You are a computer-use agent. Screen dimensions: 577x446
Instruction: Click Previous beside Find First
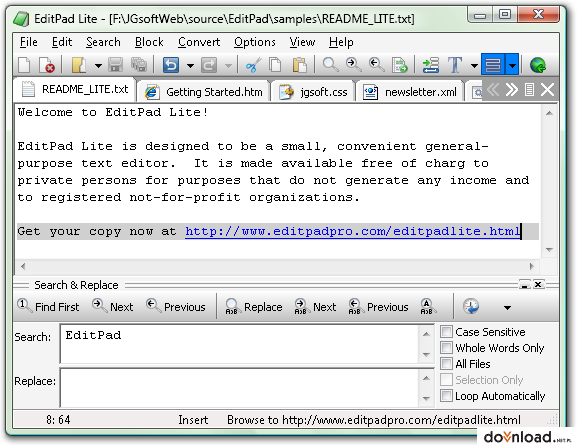[x=176, y=306]
